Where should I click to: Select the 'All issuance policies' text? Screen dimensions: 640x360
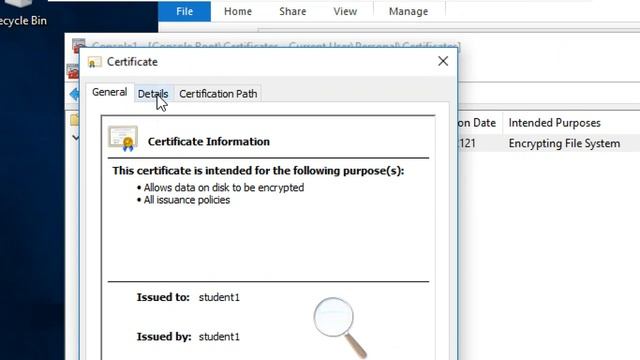[x=187, y=200]
